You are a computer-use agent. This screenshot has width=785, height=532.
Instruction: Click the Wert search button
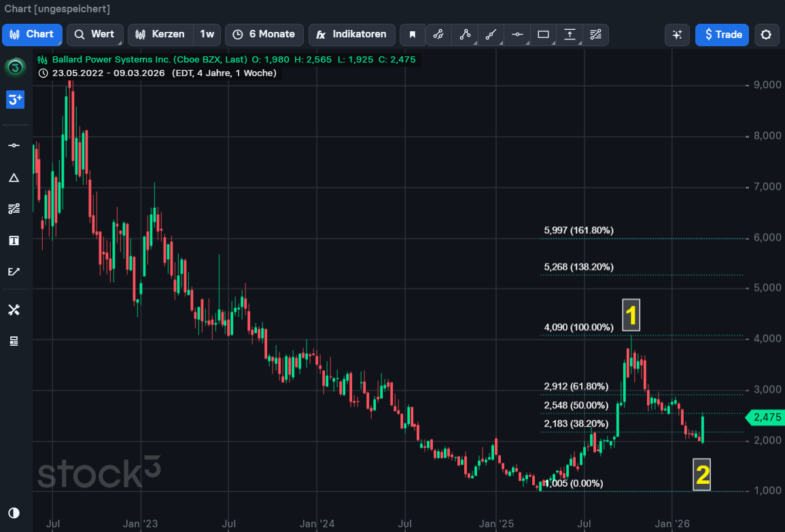pos(94,35)
